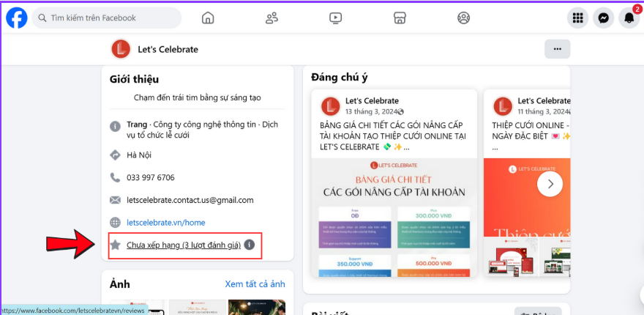The image size is (644, 315).
Task: Open the BẢNG GIÁ CHI TIẾT pricing image
Action: coord(394,217)
